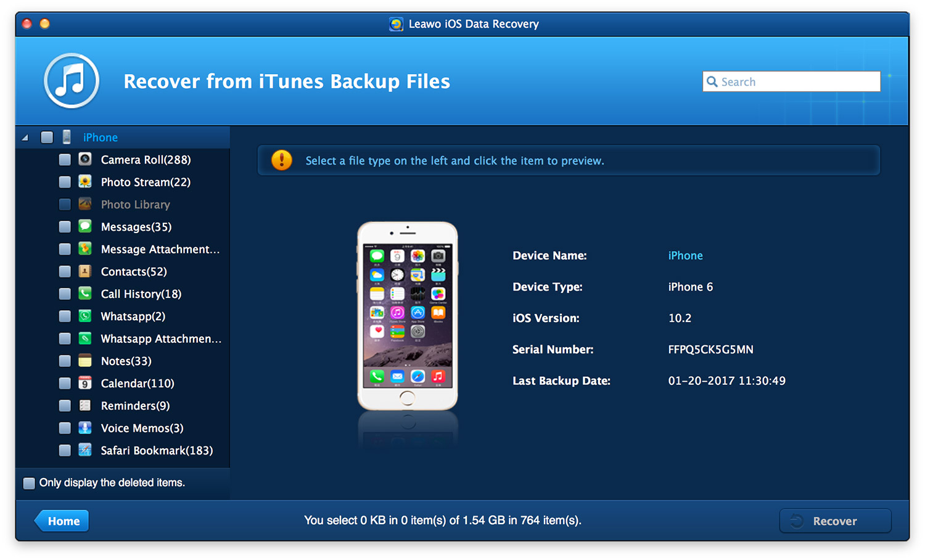925x560 pixels.
Task: Click the Device Type value iPhone 6
Action: [x=690, y=287]
